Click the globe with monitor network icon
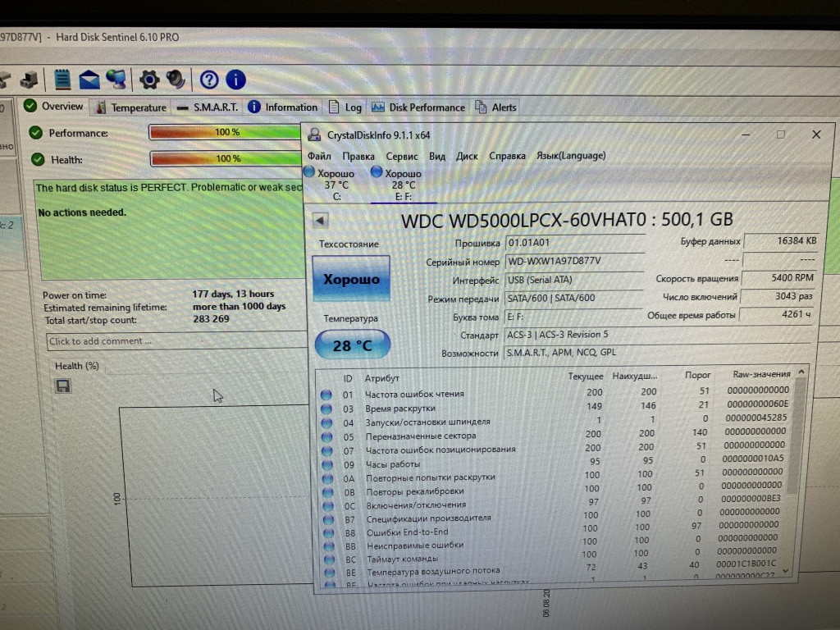 [x=116, y=80]
